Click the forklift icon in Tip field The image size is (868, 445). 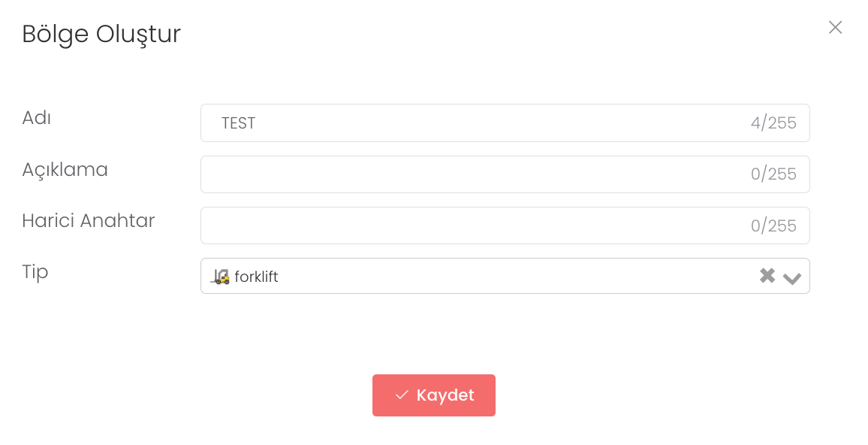tap(221, 277)
